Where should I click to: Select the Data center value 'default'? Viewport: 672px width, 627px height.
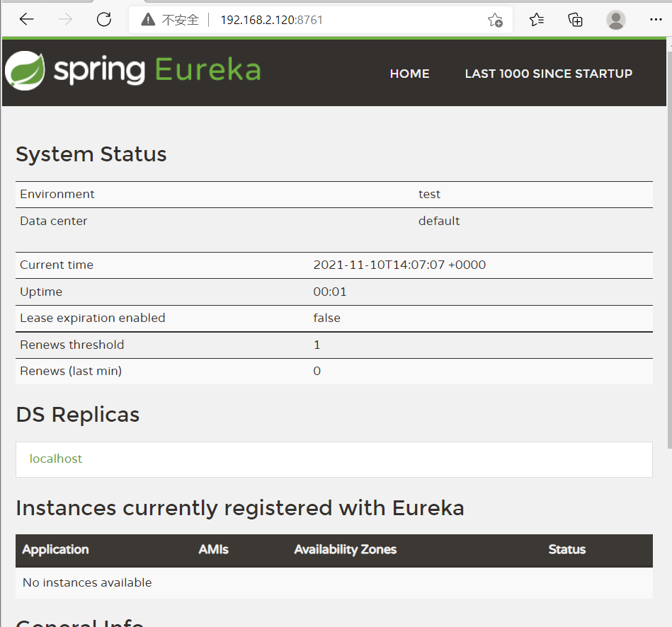point(439,221)
